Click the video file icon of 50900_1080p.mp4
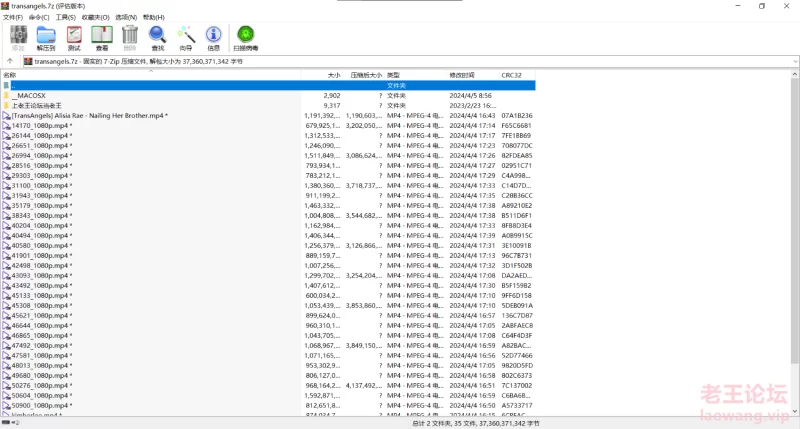Image resolution: width=800 pixels, height=429 pixels. click(x=6, y=406)
